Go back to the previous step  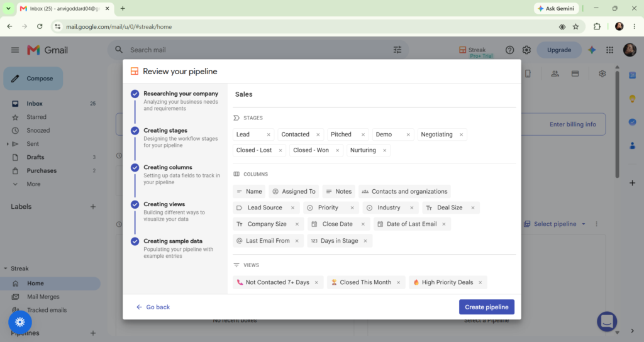(153, 307)
